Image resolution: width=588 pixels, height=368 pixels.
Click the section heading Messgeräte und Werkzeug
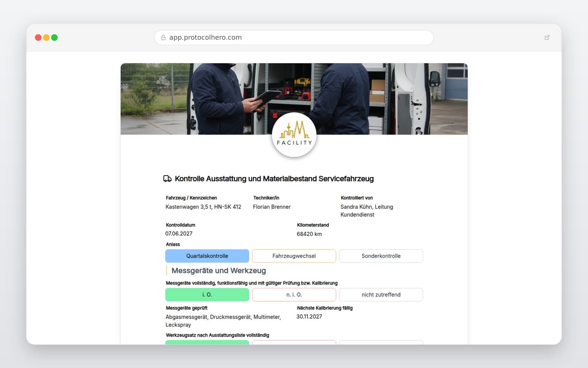[219, 271]
